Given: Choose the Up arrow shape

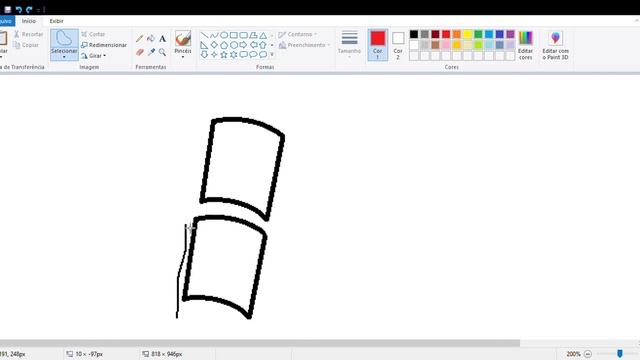Looking at the screenshot, I should click(263, 45).
